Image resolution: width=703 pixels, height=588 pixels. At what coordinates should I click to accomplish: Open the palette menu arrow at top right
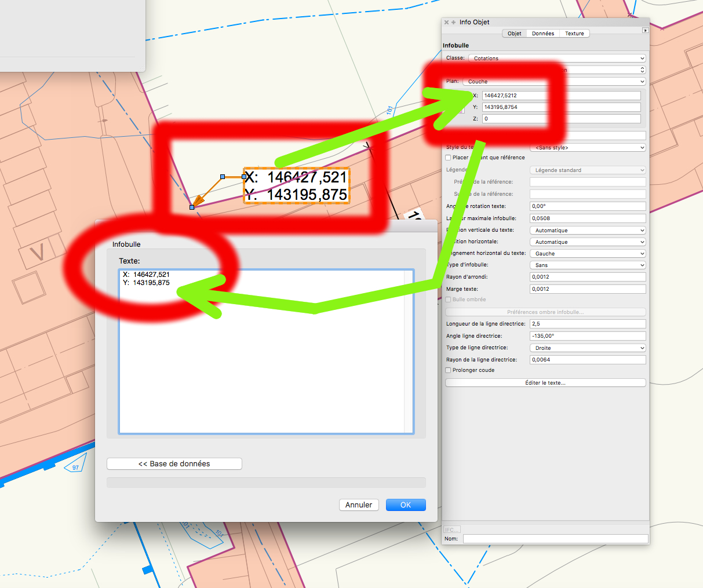[x=645, y=30]
